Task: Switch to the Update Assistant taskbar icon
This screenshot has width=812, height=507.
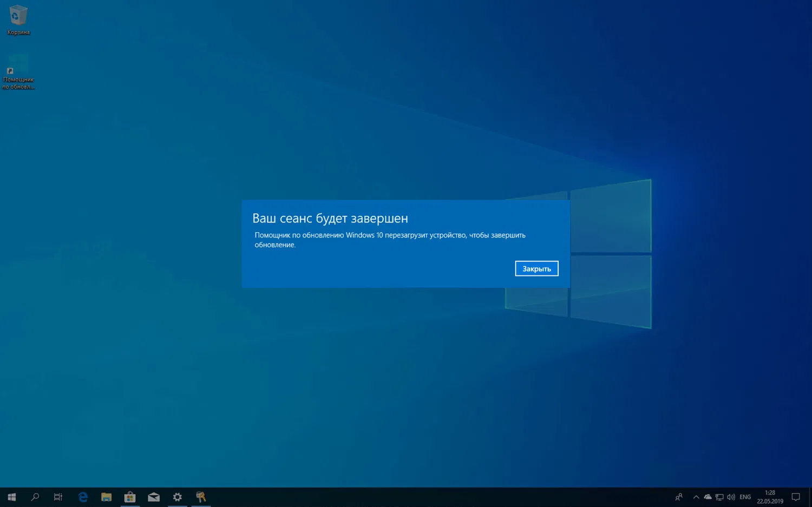Action: click(x=201, y=497)
